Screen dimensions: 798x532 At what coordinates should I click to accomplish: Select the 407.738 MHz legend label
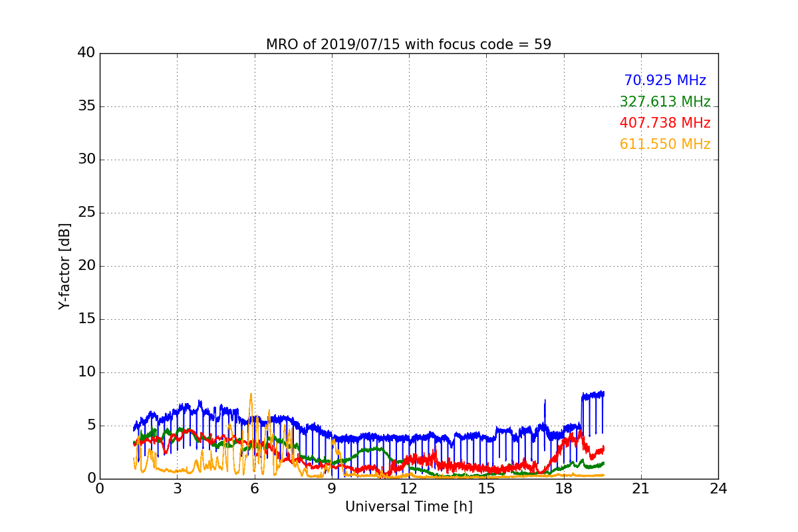tap(665, 123)
